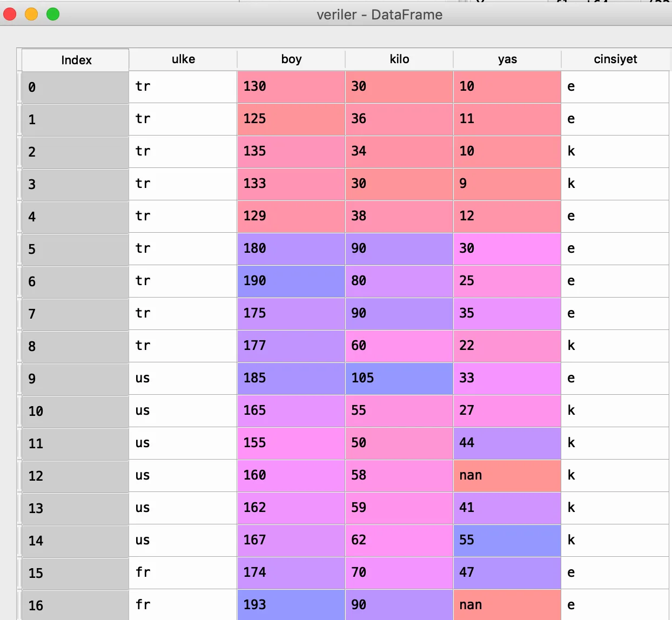
Task: Select kilo cell with value 38
Action: coord(399,217)
